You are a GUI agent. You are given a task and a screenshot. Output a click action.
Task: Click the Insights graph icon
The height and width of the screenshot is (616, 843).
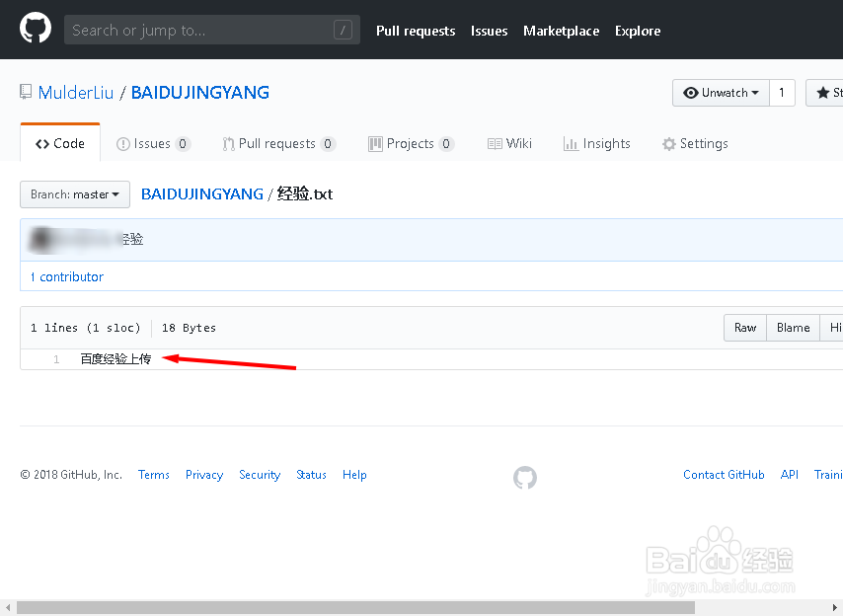pos(571,144)
